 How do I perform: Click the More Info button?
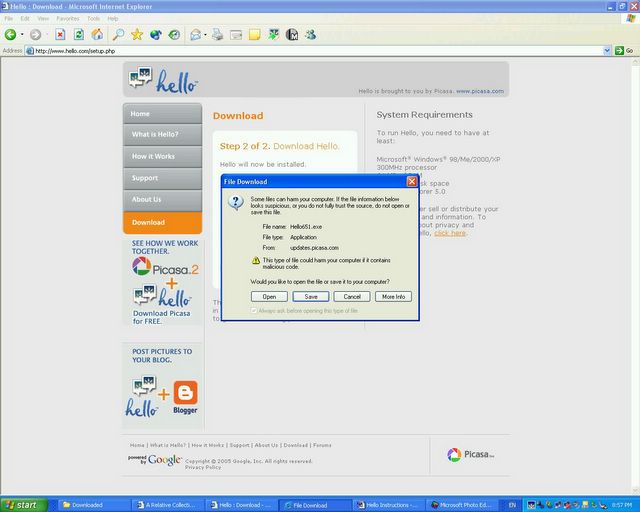coord(393,297)
